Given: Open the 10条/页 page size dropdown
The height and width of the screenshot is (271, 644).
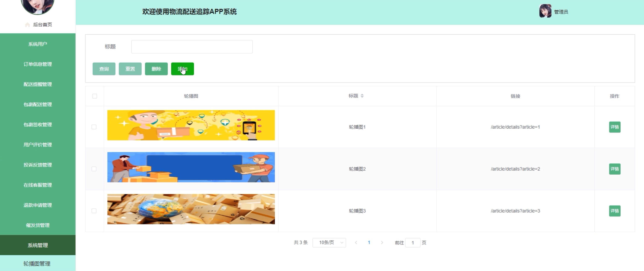Looking at the screenshot, I should click(x=329, y=242).
